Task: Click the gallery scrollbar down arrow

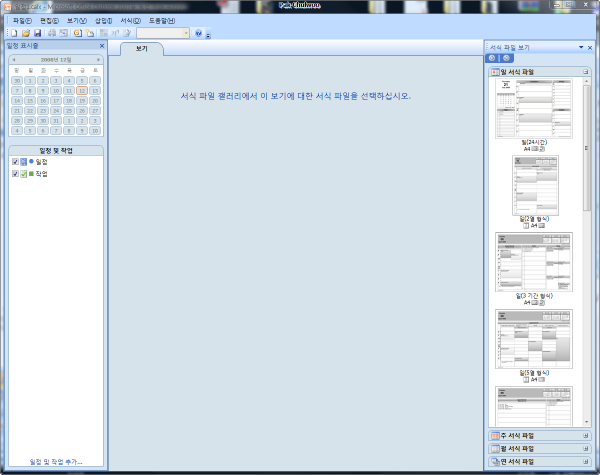Action: [x=586, y=422]
